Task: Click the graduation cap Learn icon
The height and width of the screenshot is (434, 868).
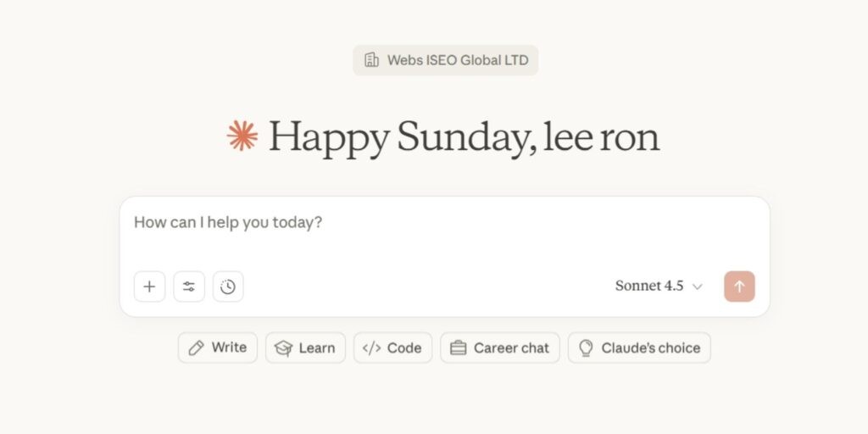Action: point(284,348)
